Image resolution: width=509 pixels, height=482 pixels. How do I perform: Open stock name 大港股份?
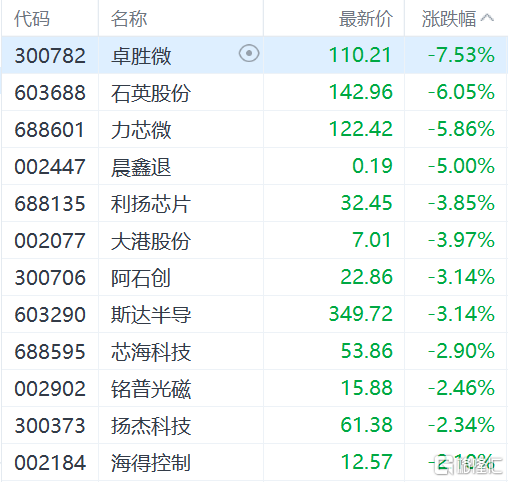coord(151,241)
